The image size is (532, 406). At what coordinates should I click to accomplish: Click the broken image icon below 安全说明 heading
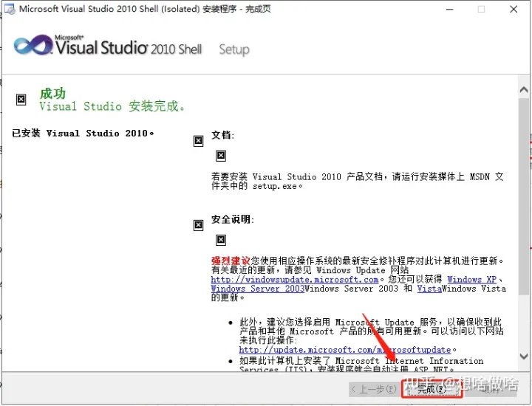point(221,240)
